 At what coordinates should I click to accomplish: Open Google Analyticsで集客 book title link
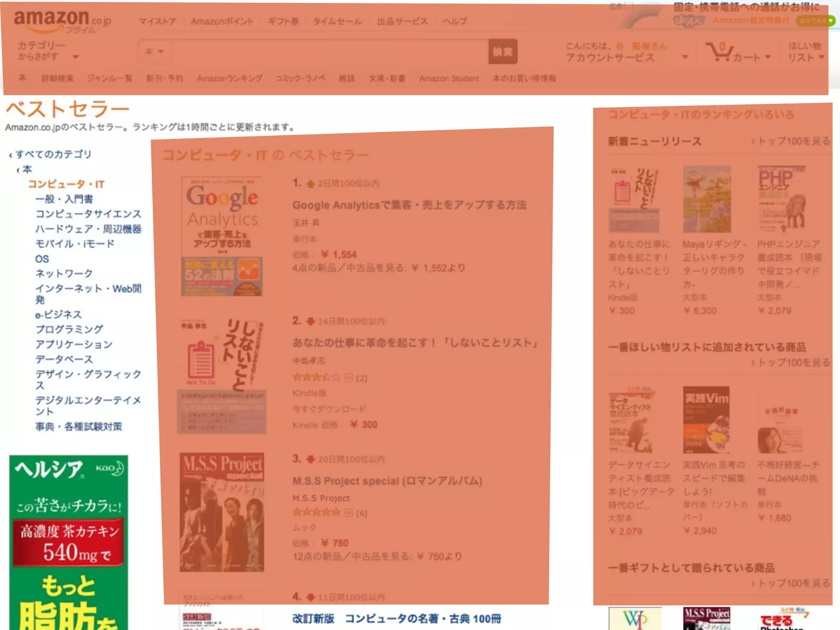(x=409, y=205)
